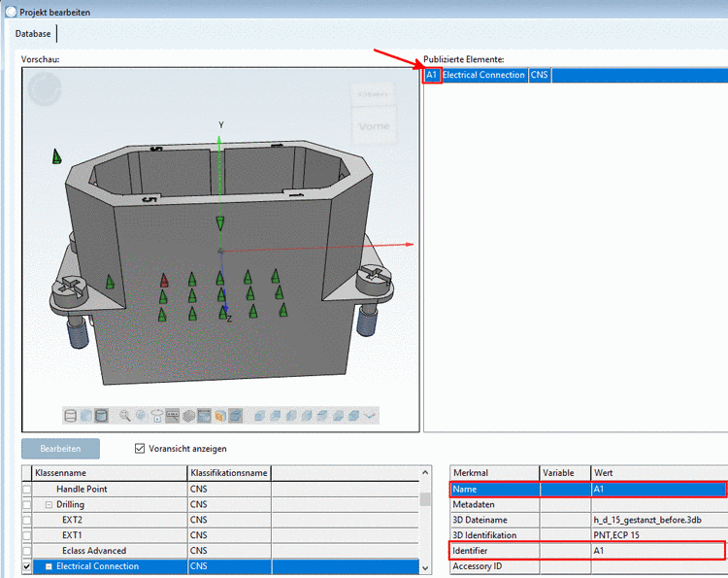Click the magnifier zoom-to-fit icon
Viewport: 728px width, 578px height.
(125, 416)
